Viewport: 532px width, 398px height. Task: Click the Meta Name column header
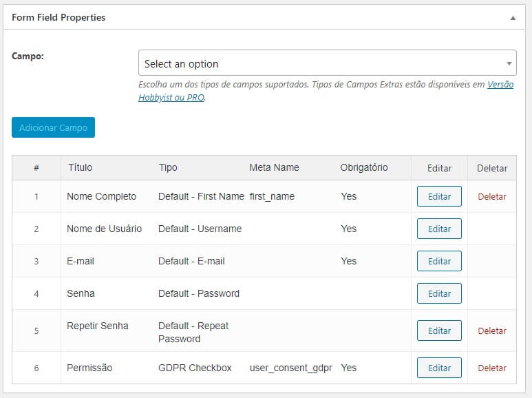274,167
